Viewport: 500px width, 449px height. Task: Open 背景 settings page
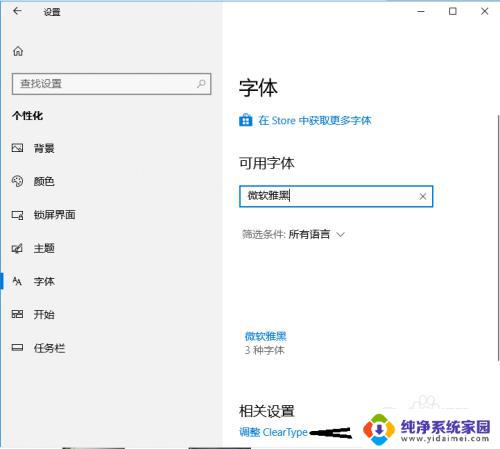coord(44,148)
